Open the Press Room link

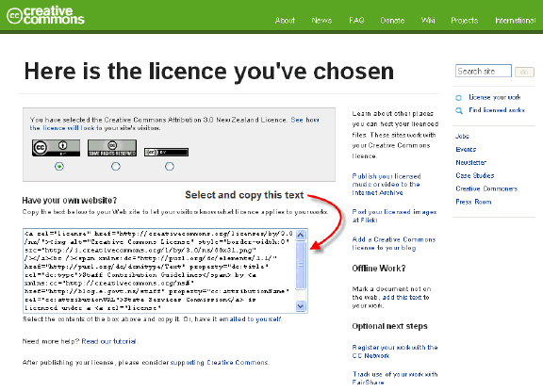[x=473, y=202]
